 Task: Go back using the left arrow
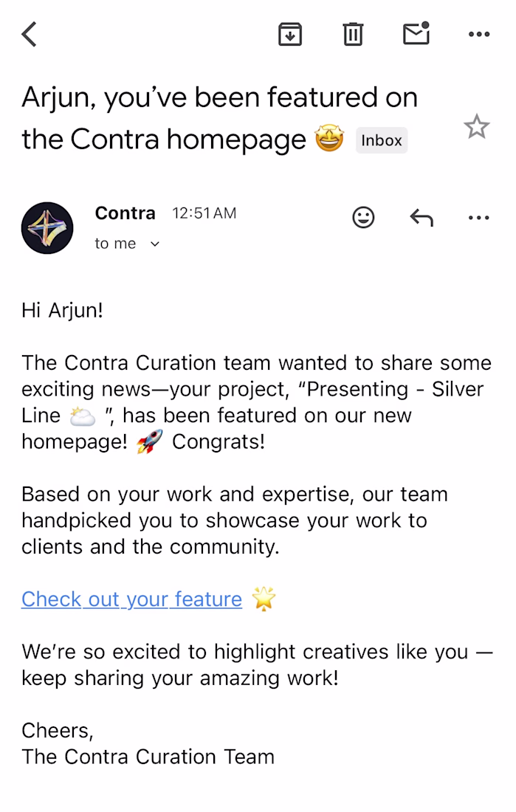(29, 34)
